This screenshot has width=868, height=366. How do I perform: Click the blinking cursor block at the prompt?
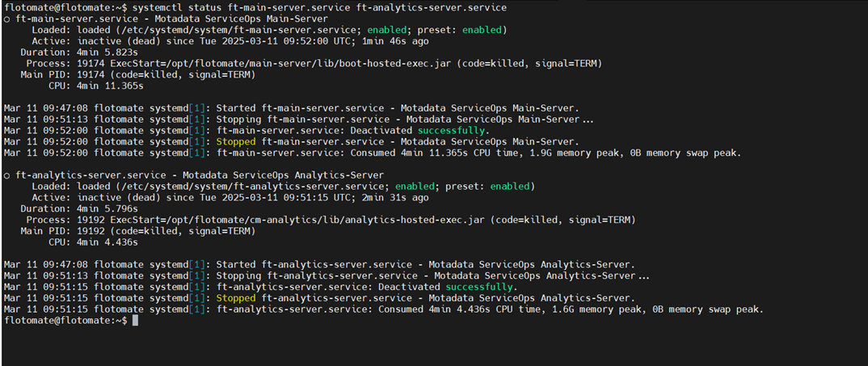pyautogui.click(x=136, y=321)
